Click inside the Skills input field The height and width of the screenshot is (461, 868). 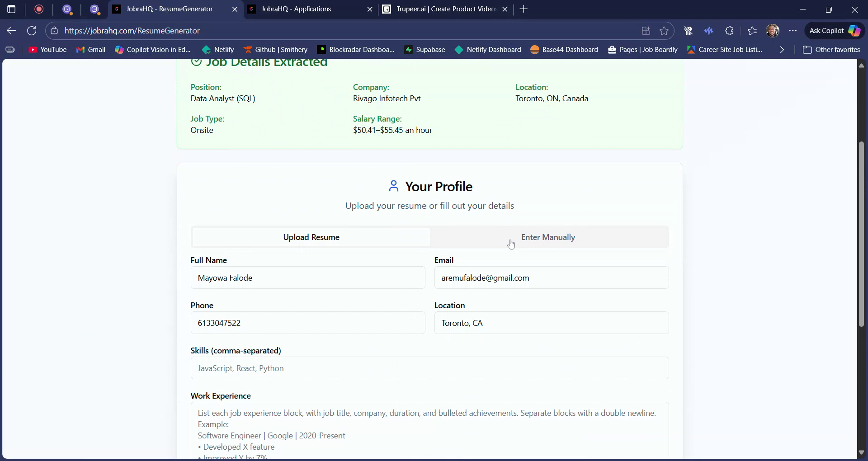(429, 368)
